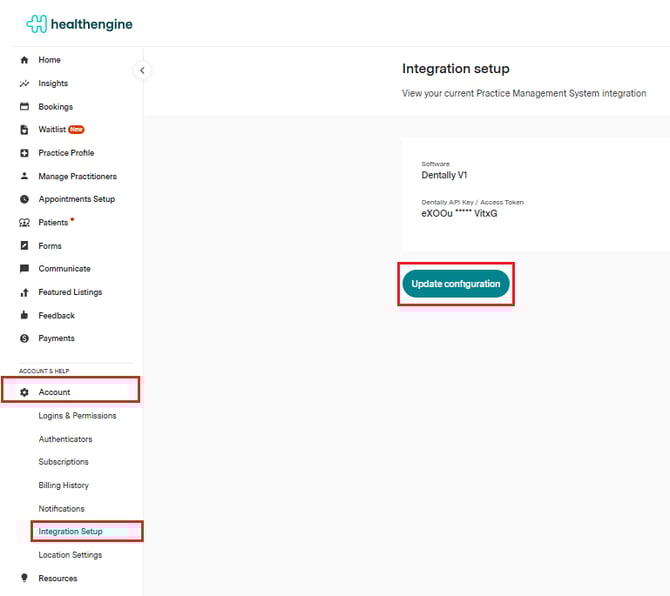Open Location Settings in the account submenu
The image size is (670, 596).
tap(70, 555)
